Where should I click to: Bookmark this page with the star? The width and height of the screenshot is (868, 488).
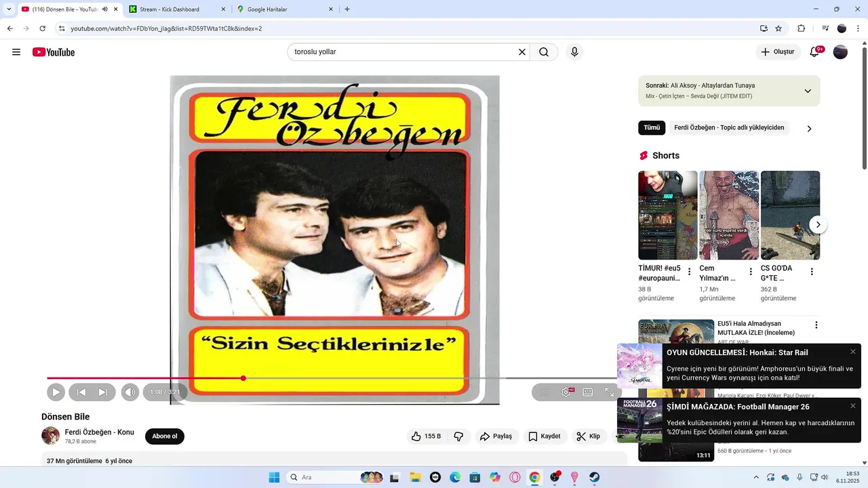coord(778,28)
